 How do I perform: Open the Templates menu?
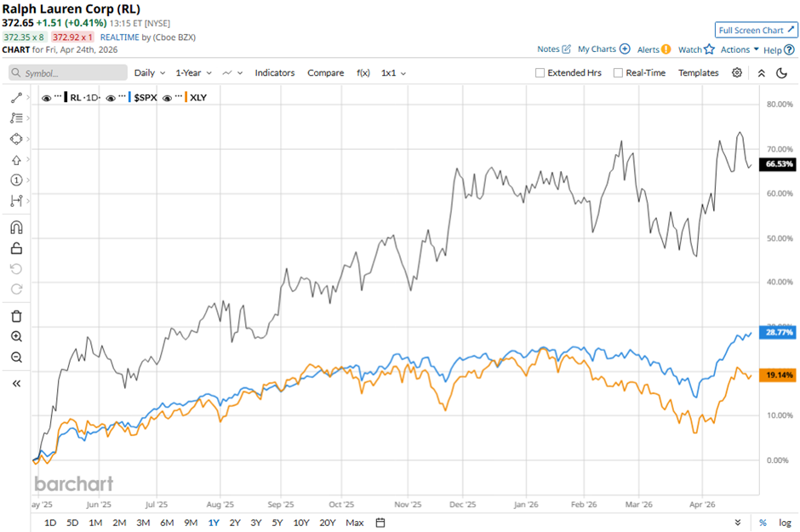point(698,73)
